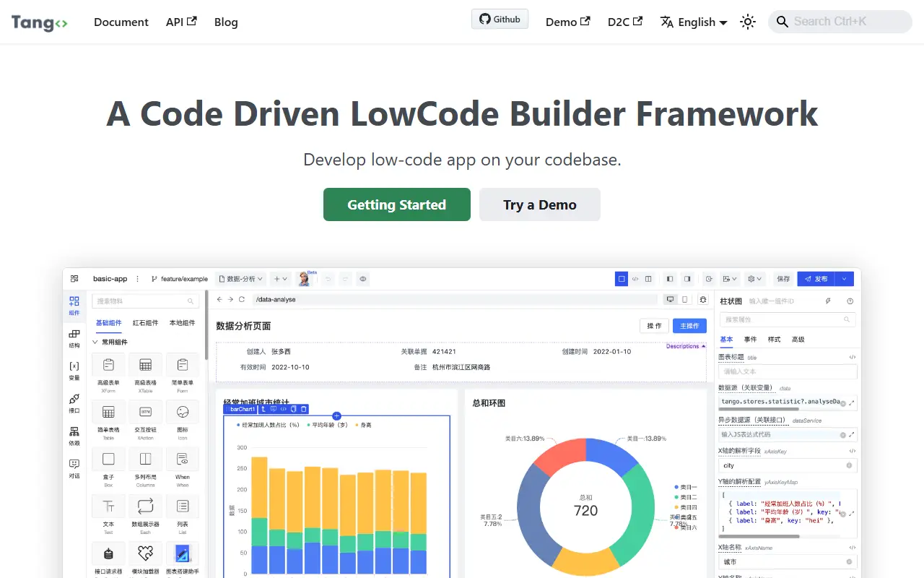924x578 pixels.
Task: Open the API external link
Action: (181, 22)
